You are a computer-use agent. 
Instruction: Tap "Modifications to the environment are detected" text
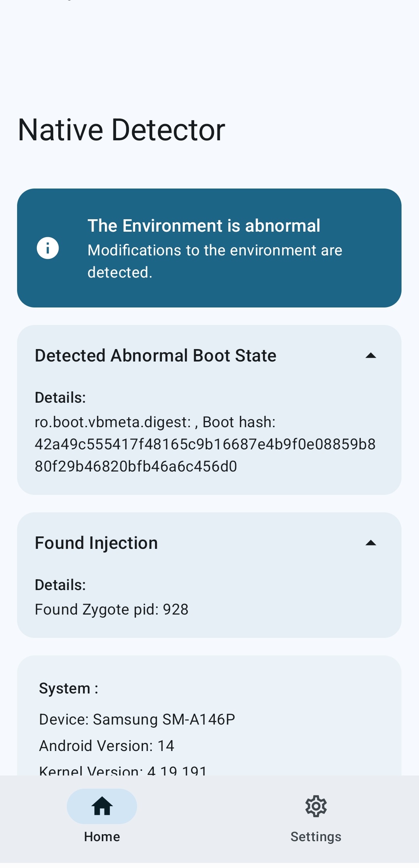point(215,261)
